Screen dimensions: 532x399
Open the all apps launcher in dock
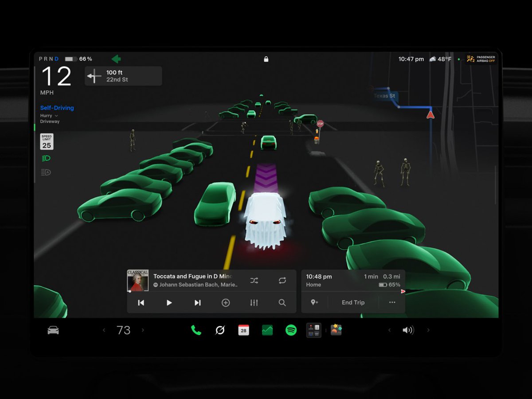(x=314, y=330)
